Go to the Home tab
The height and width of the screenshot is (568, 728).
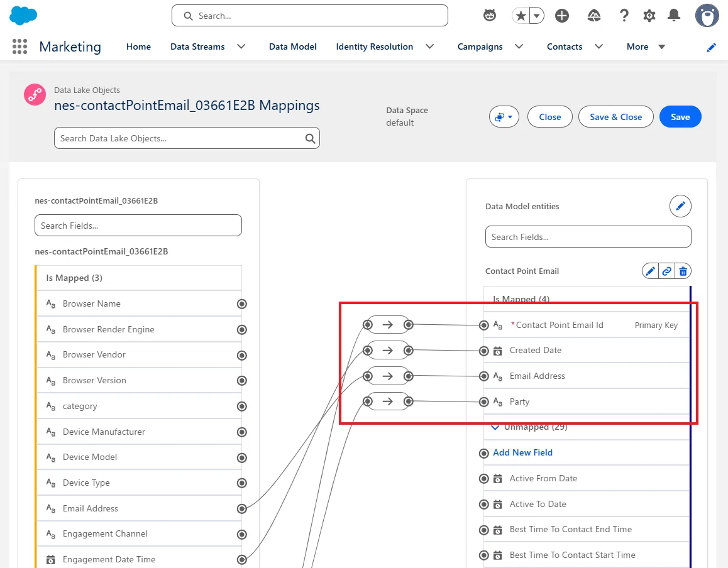click(138, 46)
